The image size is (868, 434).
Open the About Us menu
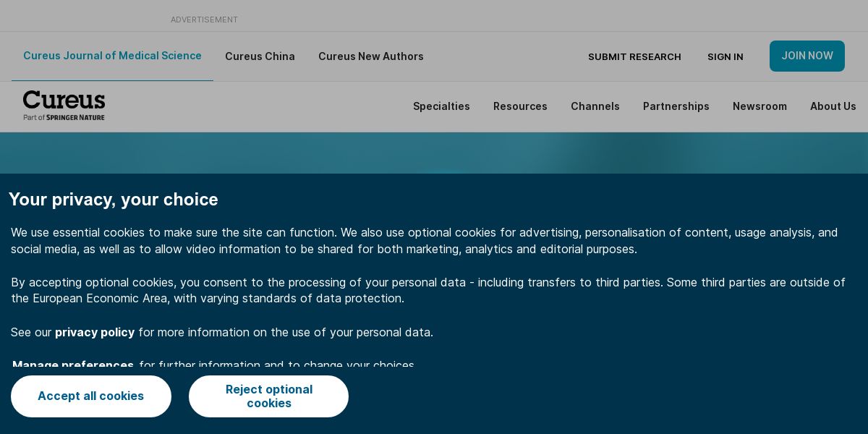(x=833, y=106)
